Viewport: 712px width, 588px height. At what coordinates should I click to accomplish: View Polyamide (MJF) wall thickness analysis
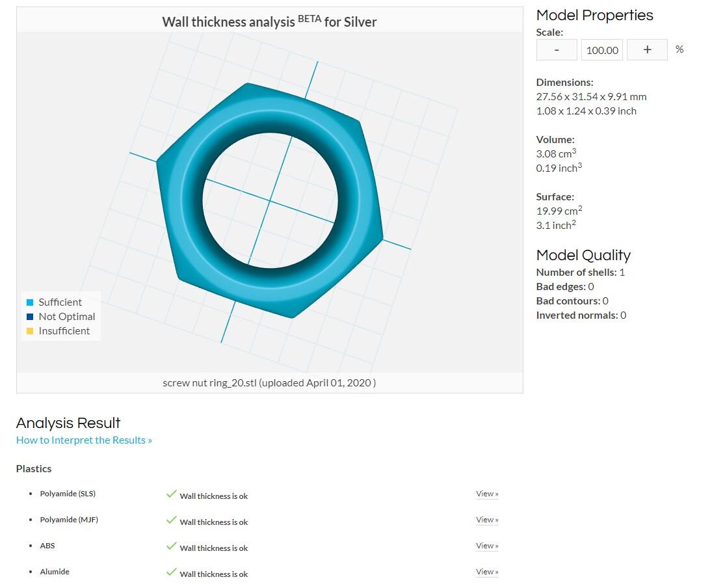487,520
